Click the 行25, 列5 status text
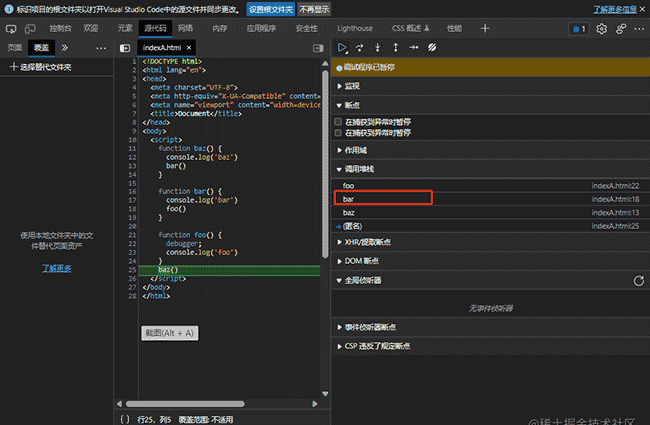Viewport: 650px width, 425px height. 154,420
